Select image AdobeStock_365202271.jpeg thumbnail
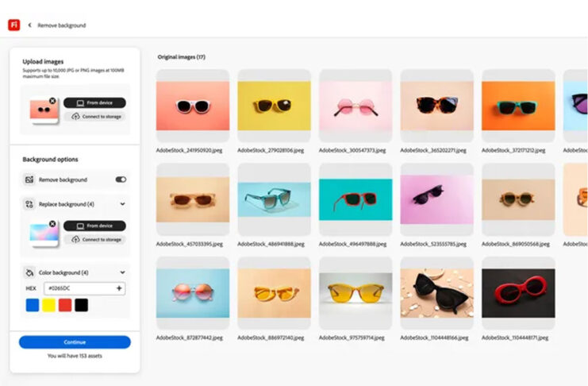This screenshot has width=588, height=386. click(x=437, y=106)
